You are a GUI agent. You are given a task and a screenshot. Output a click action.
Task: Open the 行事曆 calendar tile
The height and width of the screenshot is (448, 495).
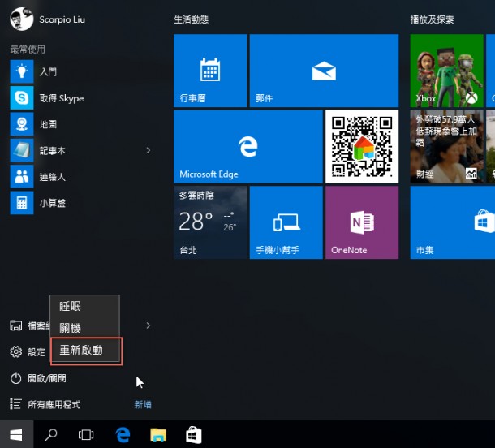[x=210, y=71]
